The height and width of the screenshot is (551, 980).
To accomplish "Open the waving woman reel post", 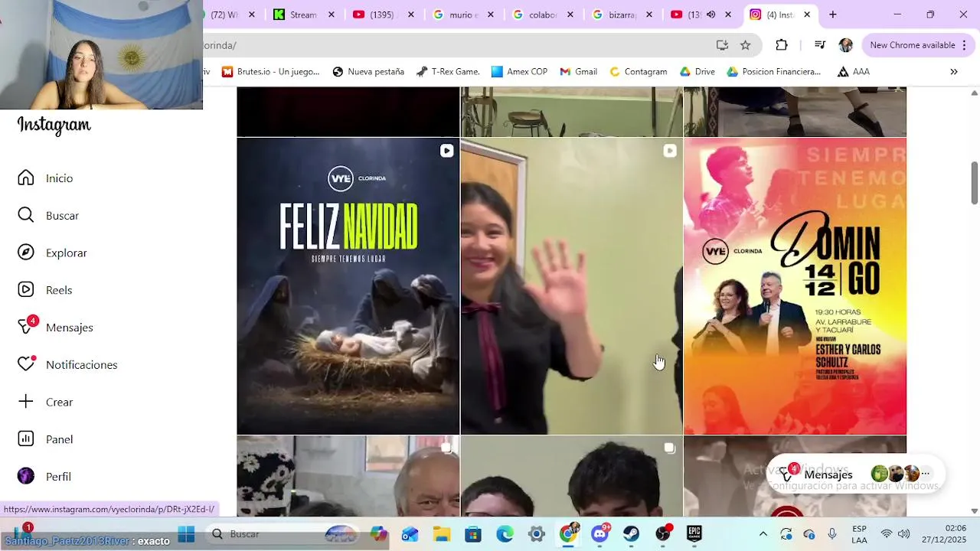I will coord(571,286).
